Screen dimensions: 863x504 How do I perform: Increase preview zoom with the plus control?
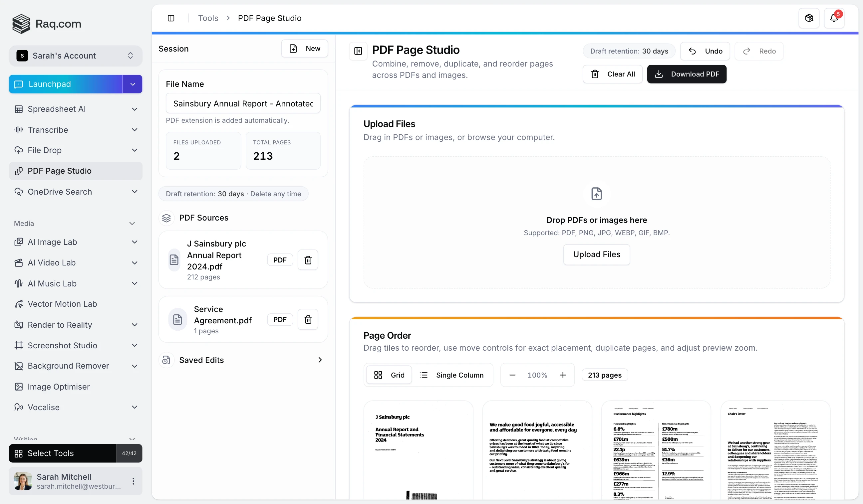tap(563, 375)
